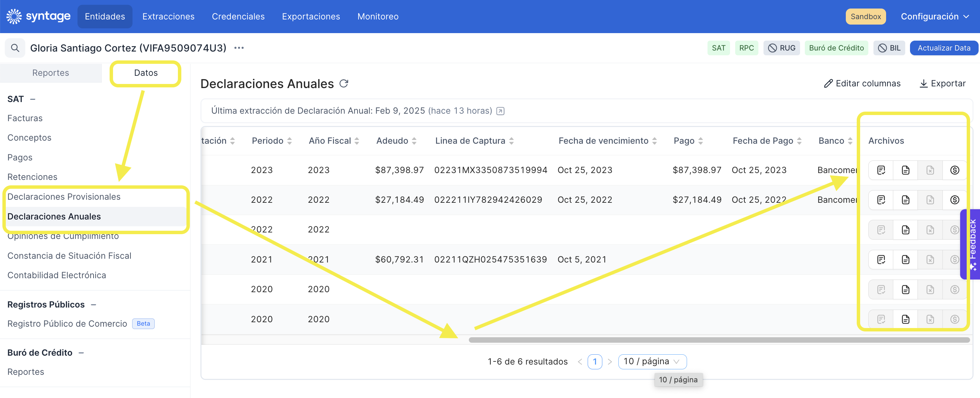Open Credenciales in top navigation
The image size is (980, 398).
[238, 16]
